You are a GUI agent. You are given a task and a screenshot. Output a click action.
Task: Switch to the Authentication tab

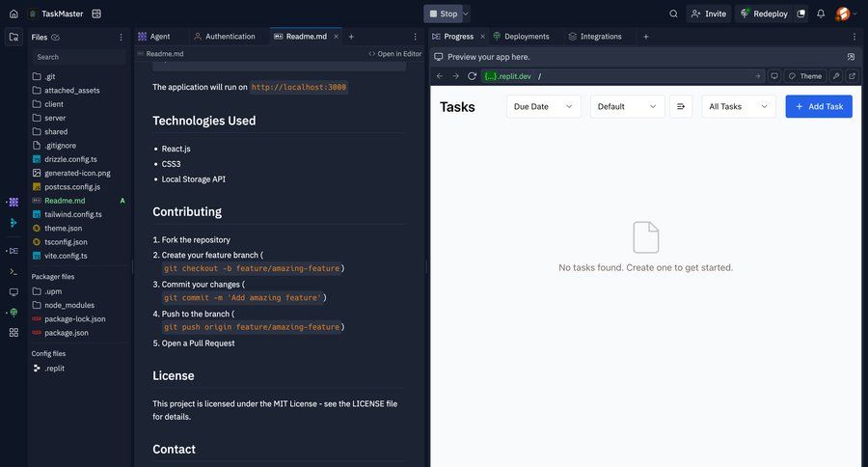click(x=230, y=37)
